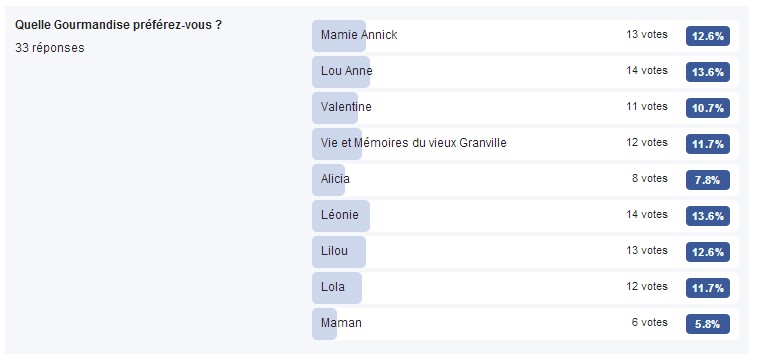Select the Mamie Annick poll option
This screenshot has width=759, height=363.
pyautogui.click(x=525, y=36)
